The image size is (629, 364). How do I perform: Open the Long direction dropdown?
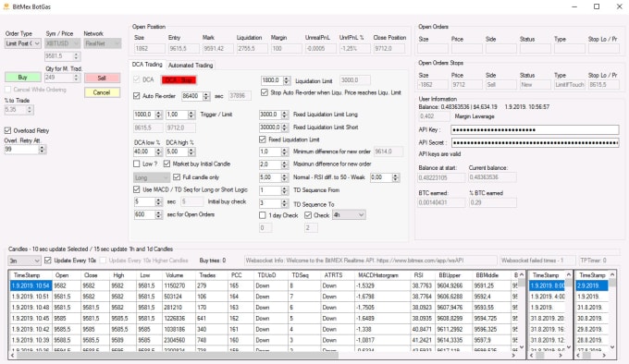coord(152,177)
